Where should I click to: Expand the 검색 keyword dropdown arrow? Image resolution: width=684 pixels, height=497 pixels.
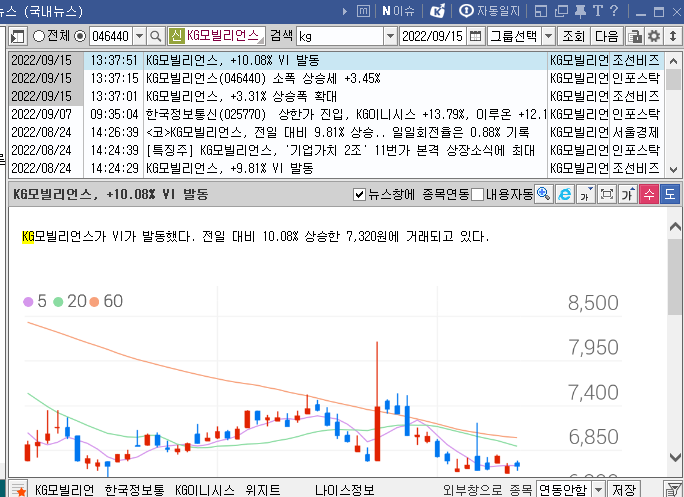pos(390,36)
